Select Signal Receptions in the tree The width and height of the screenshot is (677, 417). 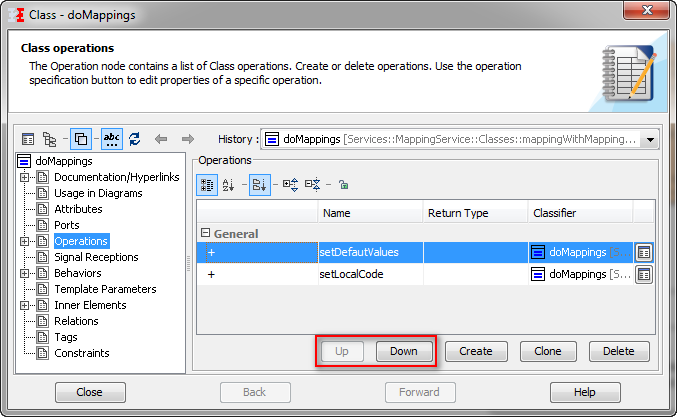[96, 257]
